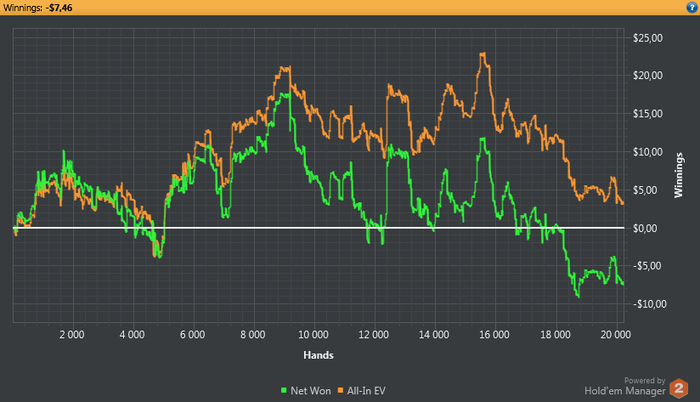Click the Hold'em Manager brand text

click(625, 391)
